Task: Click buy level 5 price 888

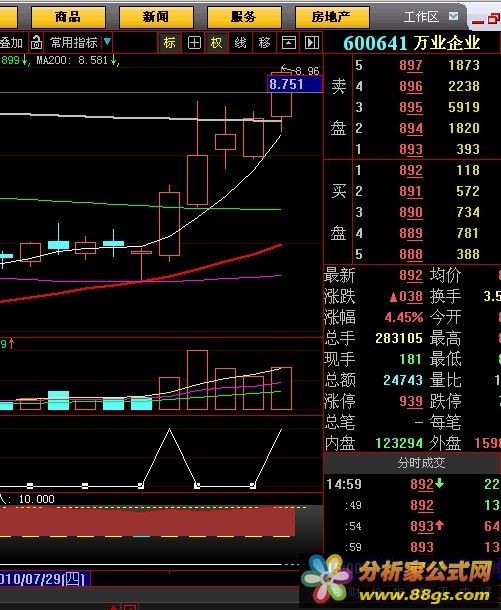Action: (x=411, y=254)
